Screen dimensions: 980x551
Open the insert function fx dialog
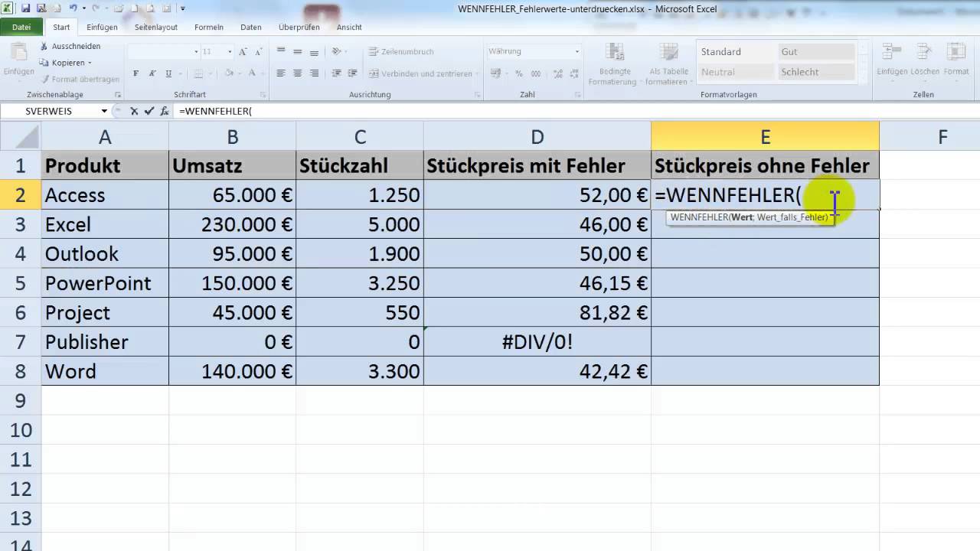click(165, 111)
